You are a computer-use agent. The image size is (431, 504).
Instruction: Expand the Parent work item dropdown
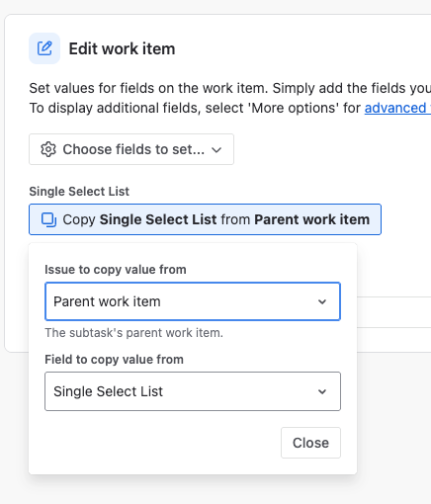[193, 301]
